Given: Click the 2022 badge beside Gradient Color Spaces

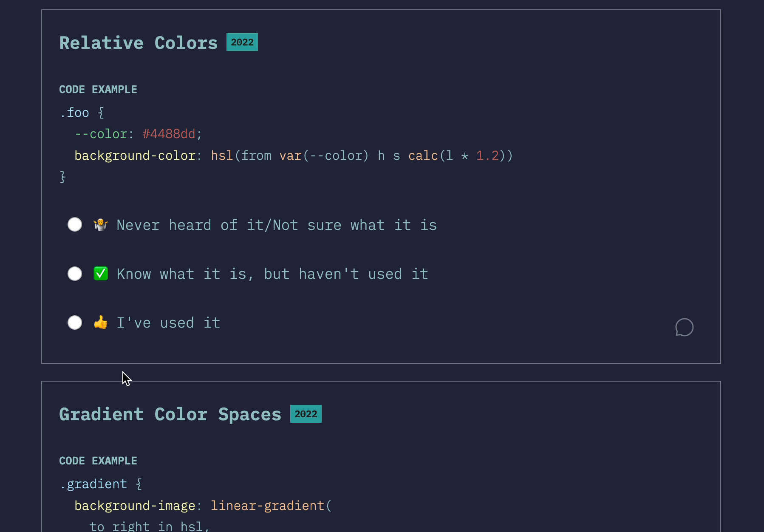Looking at the screenshot, I should click(306, 414).
